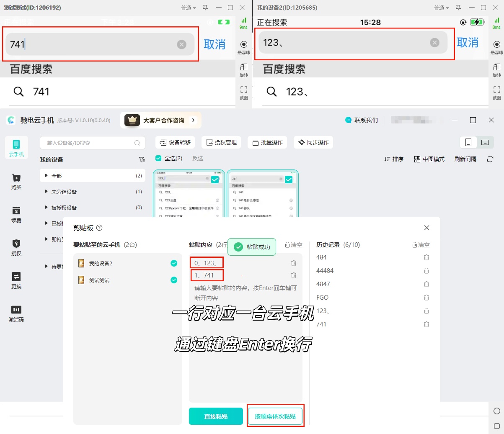Uncheck the 全选(2) checkbox

(158, 158)
